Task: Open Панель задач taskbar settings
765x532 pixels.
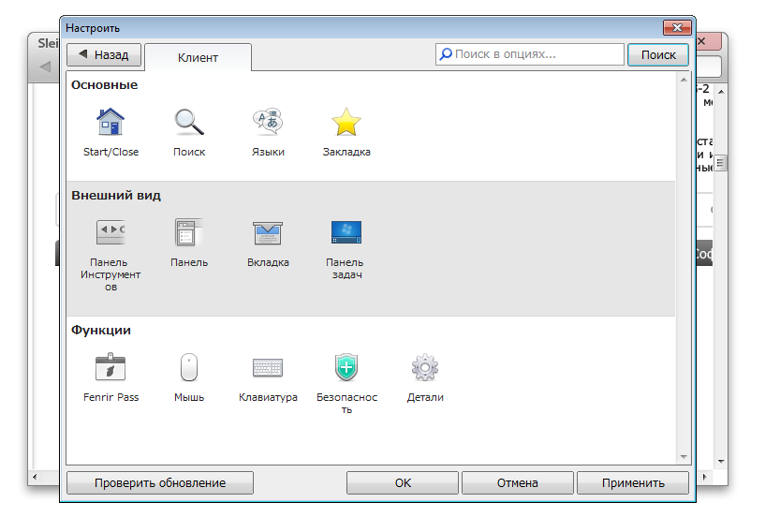Action: [x=346, y=232]
